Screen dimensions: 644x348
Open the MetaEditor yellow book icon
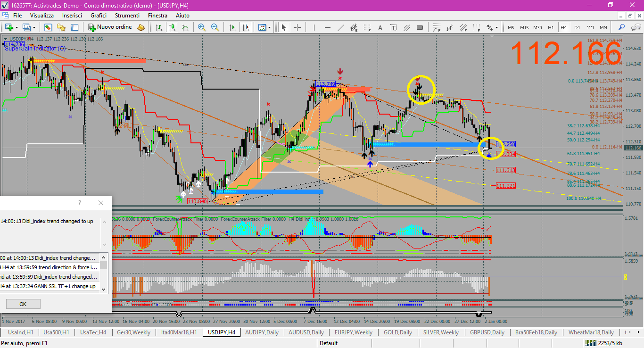[x=141, y=27]
